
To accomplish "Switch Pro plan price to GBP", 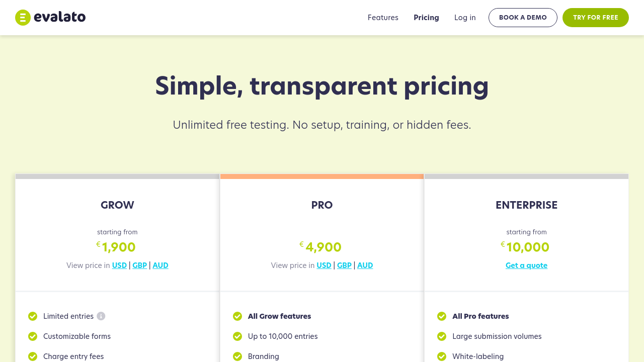I will [x=344, y=265].
